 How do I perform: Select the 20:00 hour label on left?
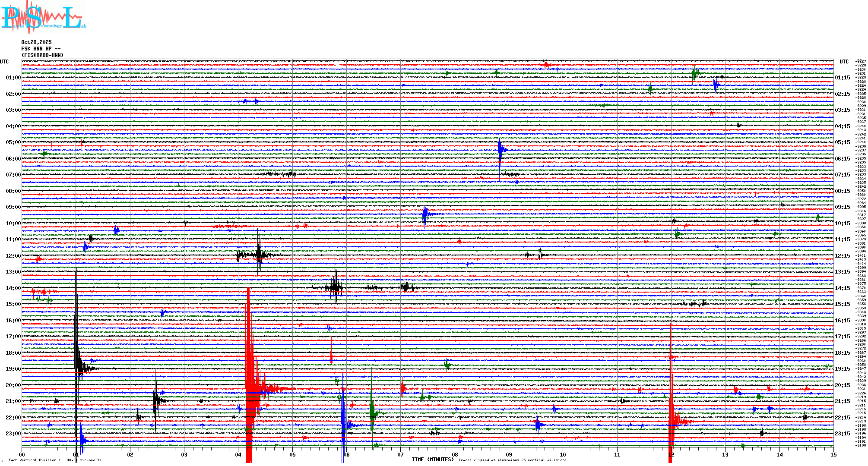tap(13, 385)
